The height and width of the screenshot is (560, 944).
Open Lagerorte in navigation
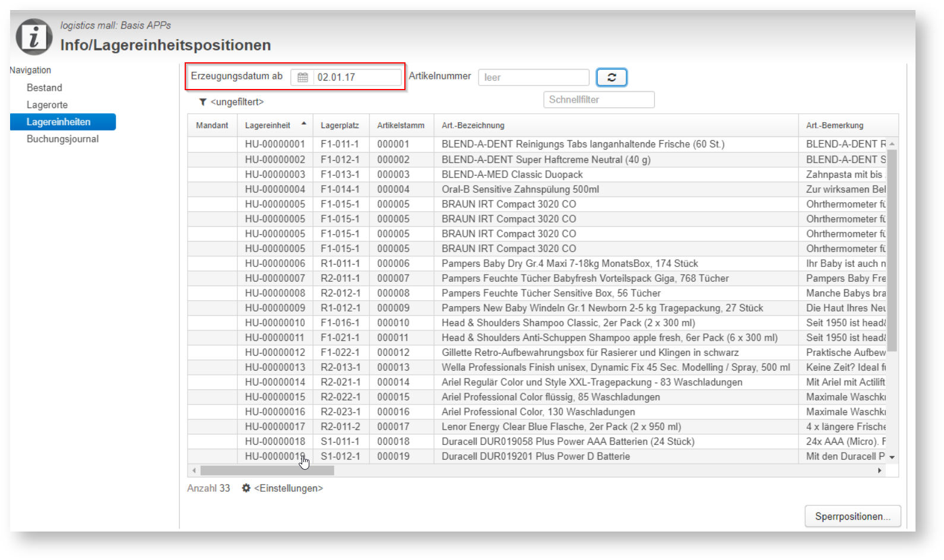coord(47,105)
